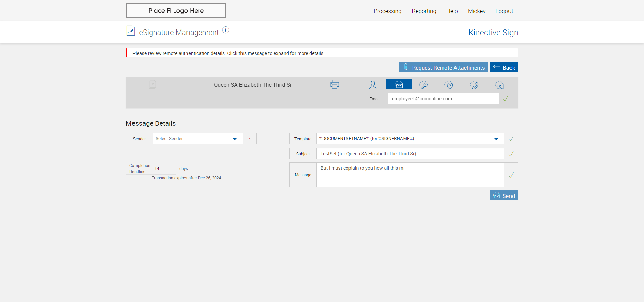Viewport: 644px width, 302px height.
Task: Open the Reporting menu
Action: click(x=424, y=11)
